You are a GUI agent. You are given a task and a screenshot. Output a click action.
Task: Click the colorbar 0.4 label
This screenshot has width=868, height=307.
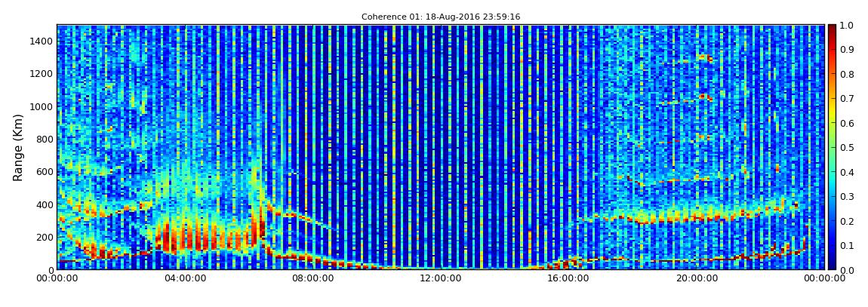tap(848, 172)
